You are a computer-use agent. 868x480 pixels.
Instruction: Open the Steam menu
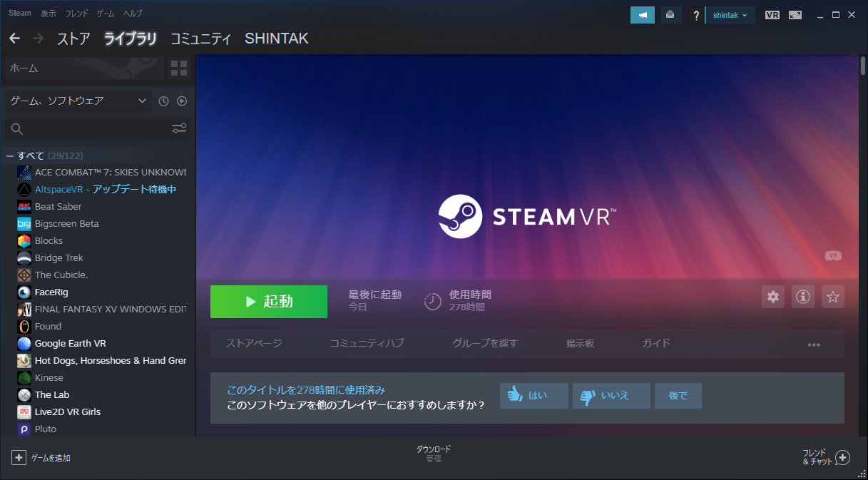(x=20, y=14)
